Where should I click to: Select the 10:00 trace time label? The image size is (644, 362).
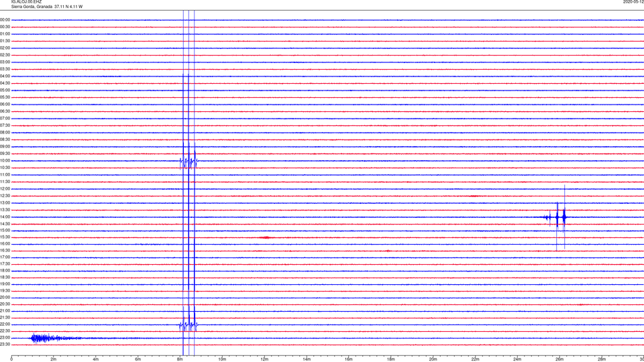click(x=5, y=160)
